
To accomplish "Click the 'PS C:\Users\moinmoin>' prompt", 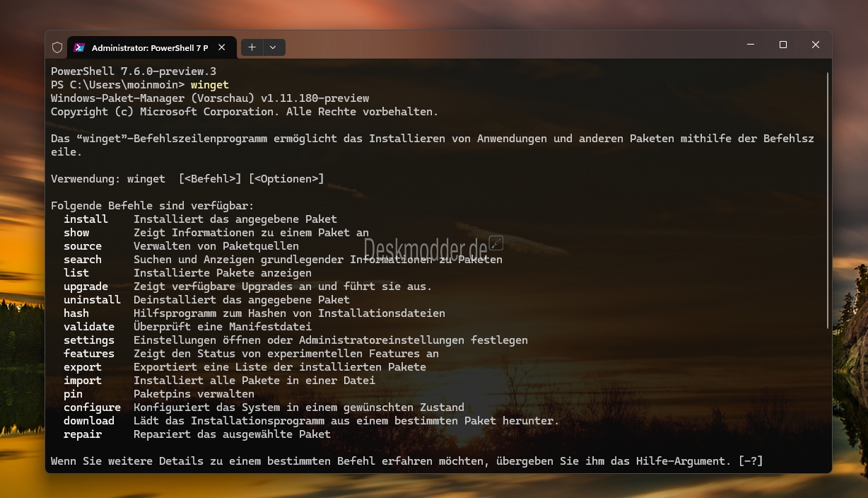I will pyautogui.click(x=117, y=85).
